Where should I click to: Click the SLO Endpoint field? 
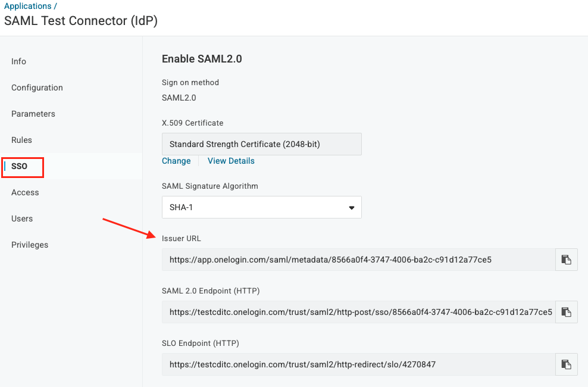tap(357, 364)
